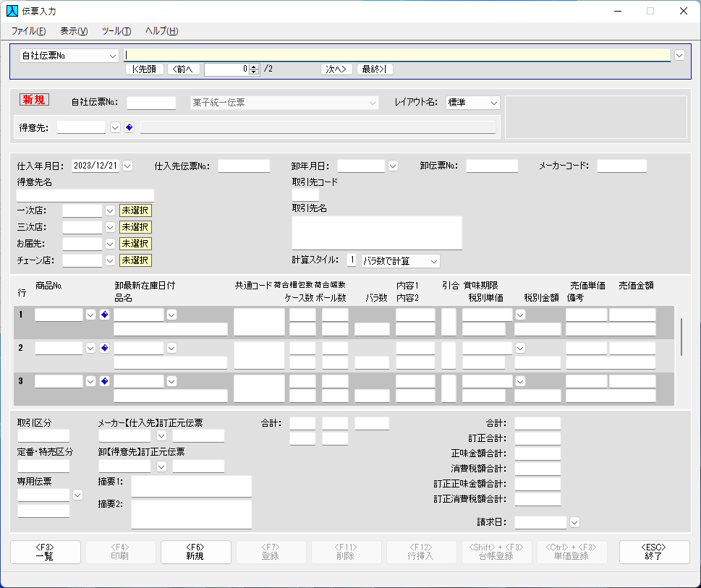Click the 消費税額合計 field
701x588 pixels.
(538, 469)
